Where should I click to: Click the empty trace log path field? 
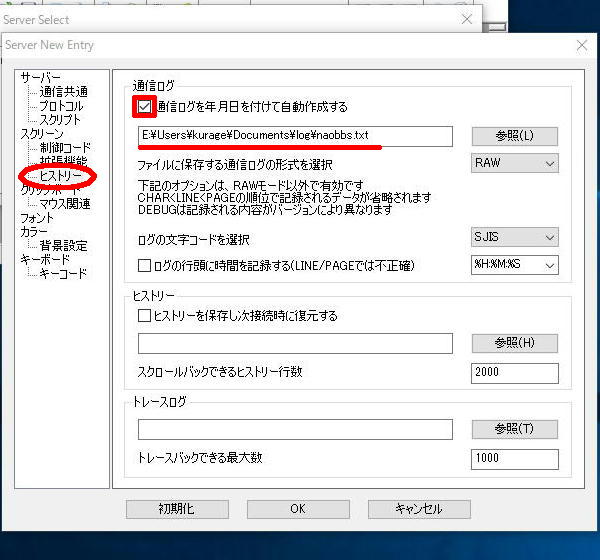point(295,429)
